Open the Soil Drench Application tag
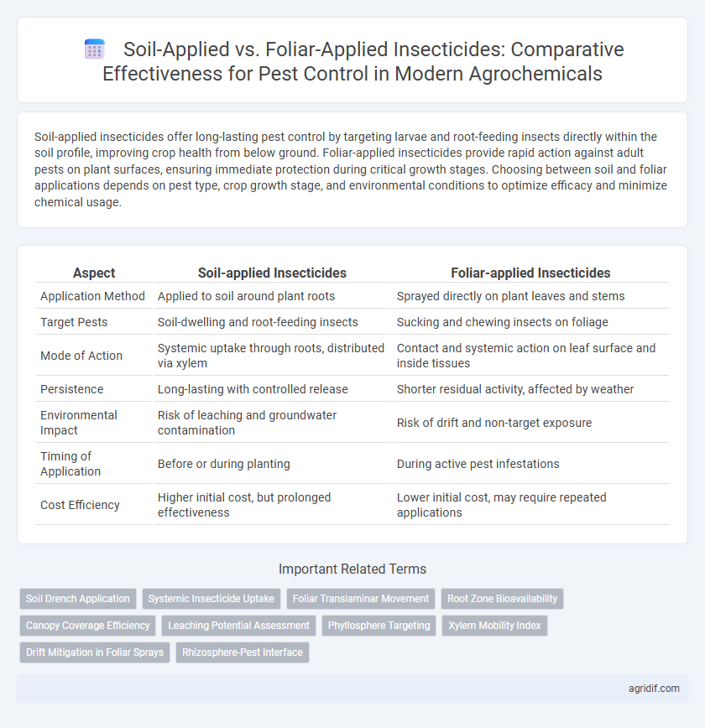This screenshot has height=728, width=705. [77, 599]
